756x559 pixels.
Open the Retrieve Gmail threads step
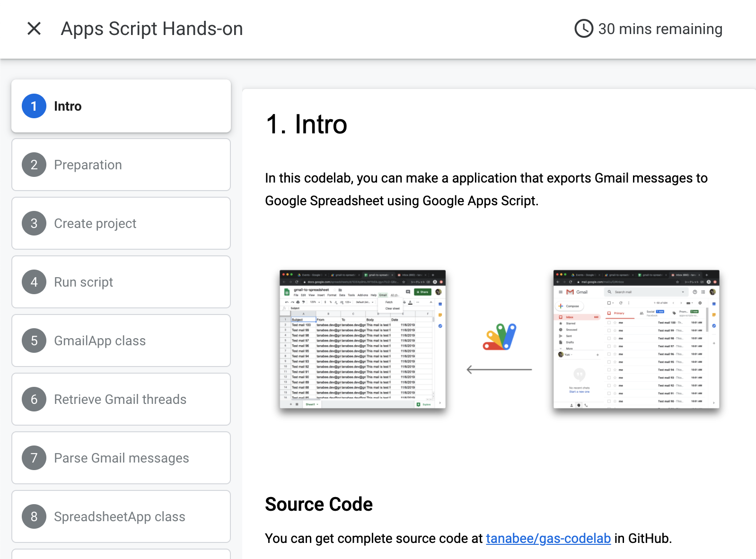pos(120,399)
